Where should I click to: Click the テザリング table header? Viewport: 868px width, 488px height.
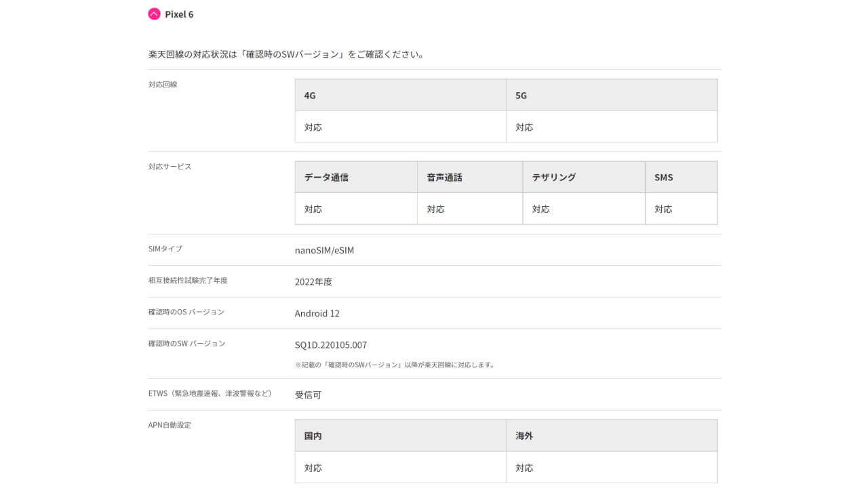coord(553,178)
